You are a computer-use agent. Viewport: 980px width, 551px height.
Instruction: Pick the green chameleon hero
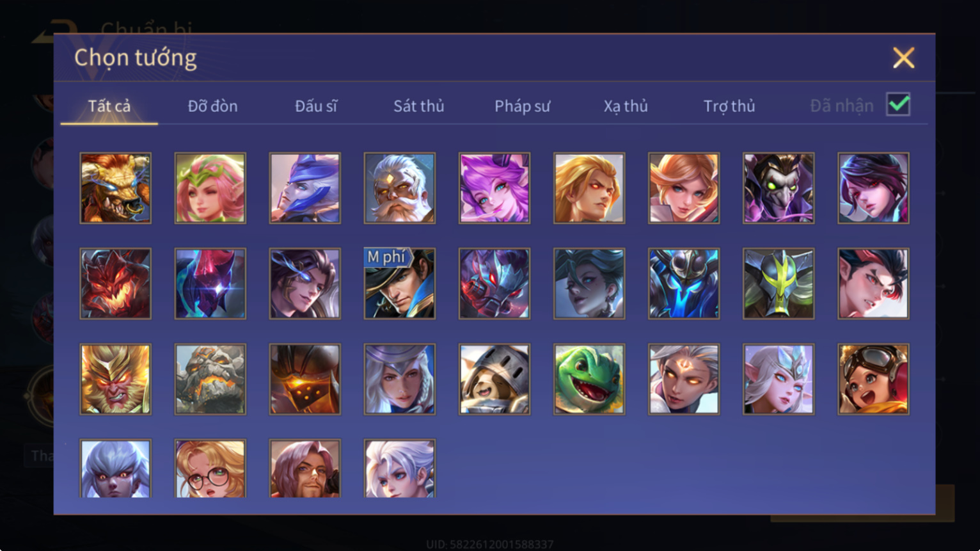click(x=589, y=379)
